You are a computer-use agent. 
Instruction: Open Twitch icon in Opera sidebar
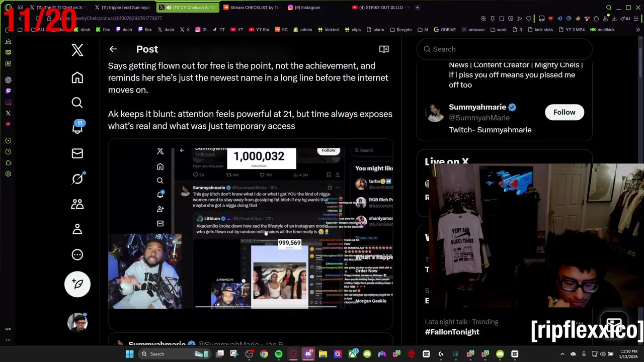8,91
